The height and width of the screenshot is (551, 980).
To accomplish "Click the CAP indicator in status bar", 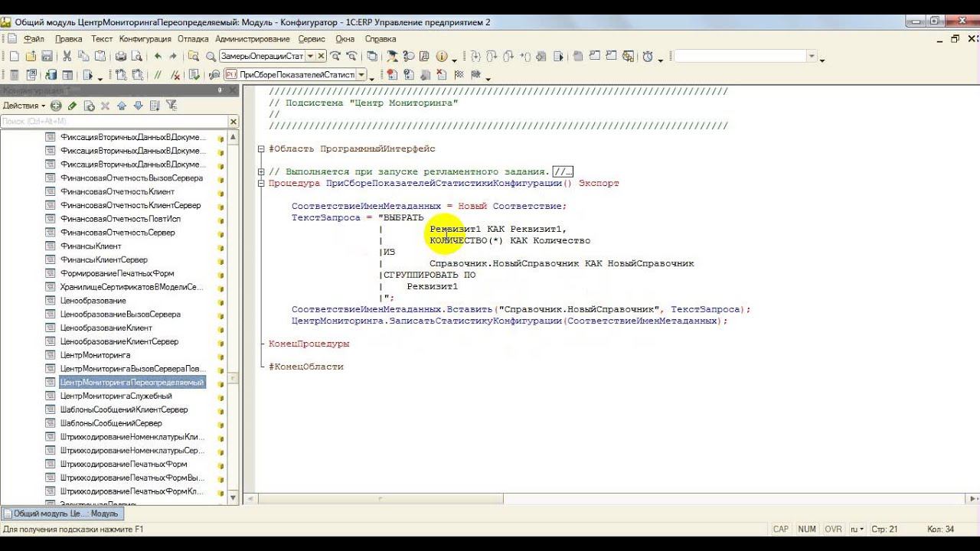I will [x=781, y=529].
